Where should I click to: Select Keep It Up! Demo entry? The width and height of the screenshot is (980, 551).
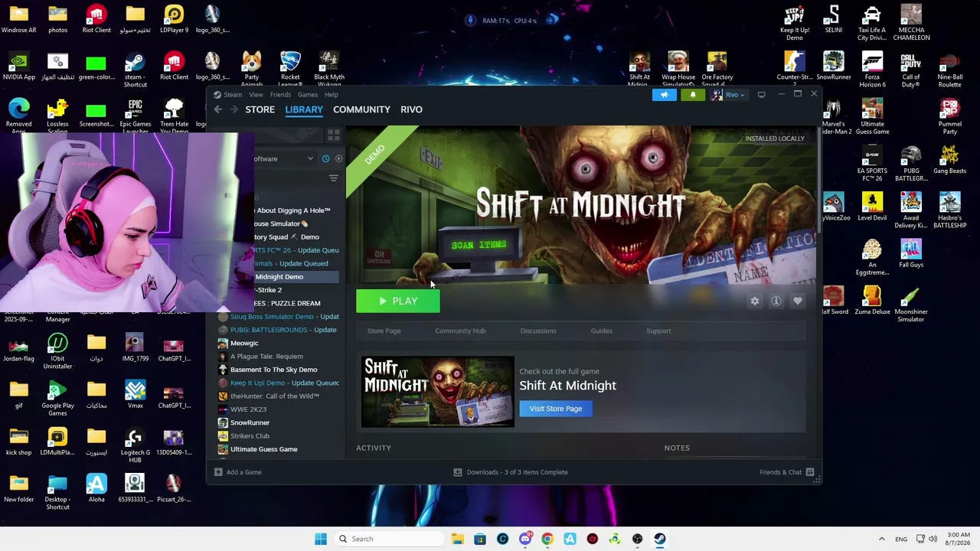click(279, 383)
